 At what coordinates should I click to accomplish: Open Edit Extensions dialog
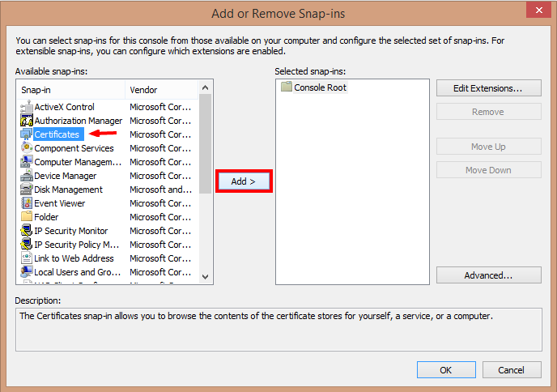[x=488, y=87]
